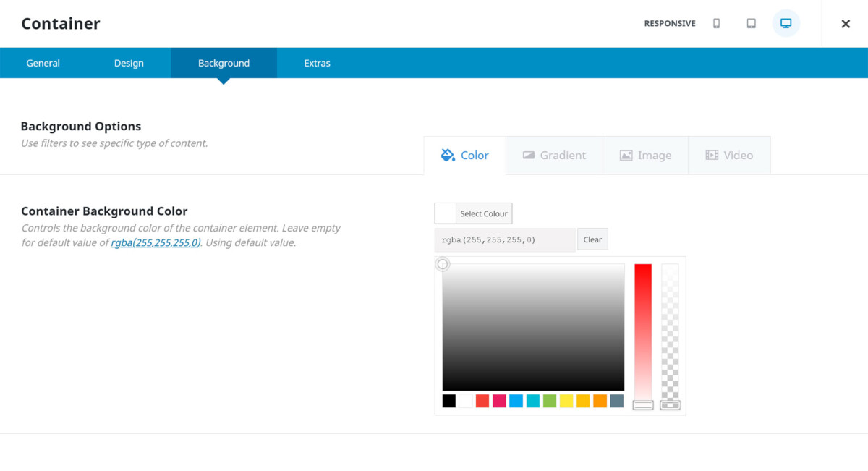Pick the black preset swatch

(x=448, y=399)
